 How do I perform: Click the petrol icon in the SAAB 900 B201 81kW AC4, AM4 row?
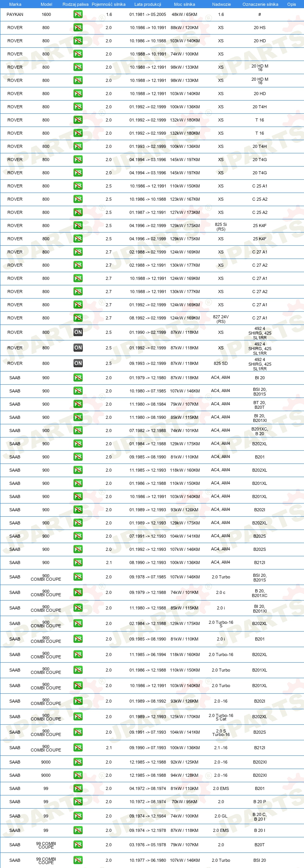(78, 457)
